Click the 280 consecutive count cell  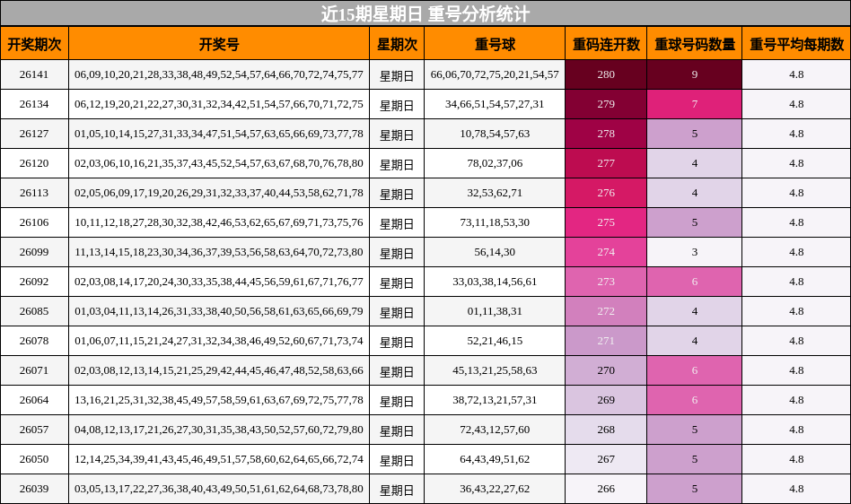click(606, 74)
